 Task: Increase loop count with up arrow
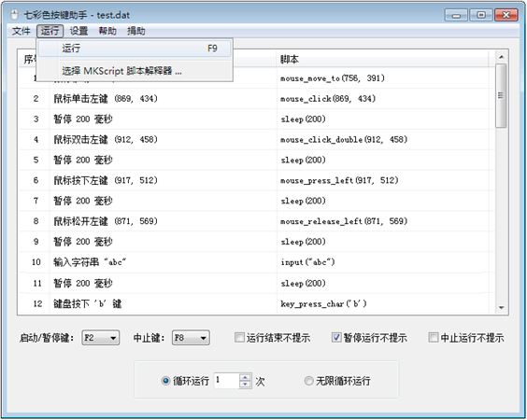click(246, 377)
